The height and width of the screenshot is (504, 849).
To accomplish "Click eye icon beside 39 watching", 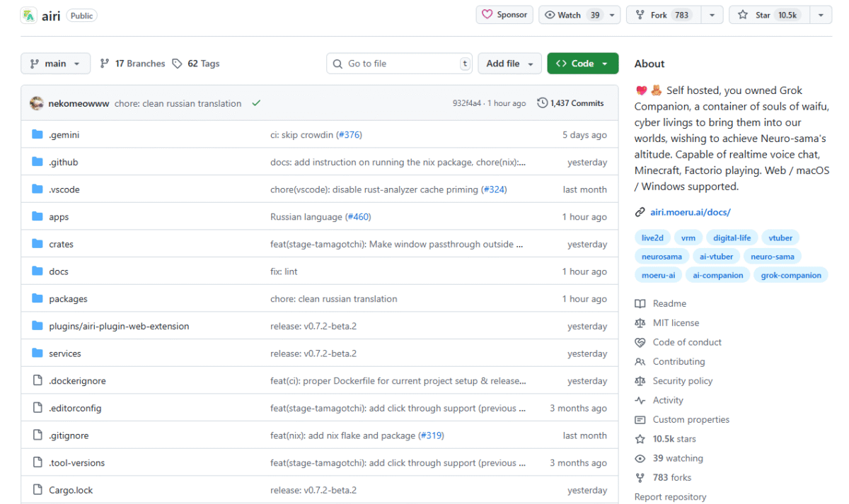I will pyautogui.click(x=640, y=458).
